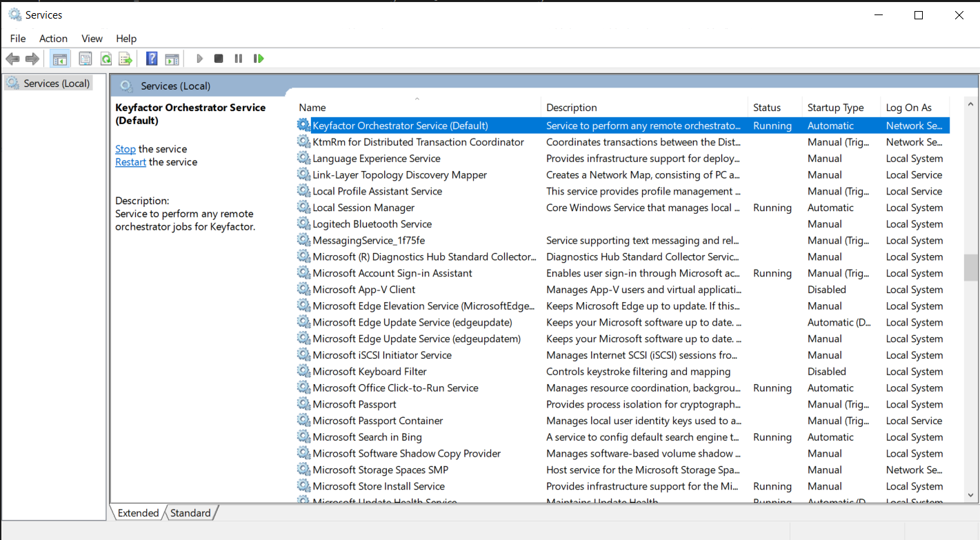This screenshot has width=980, height=540.
Task: Click gear icon of Keyfactor Orchestrator Service row
Action: tap(303, 126)
